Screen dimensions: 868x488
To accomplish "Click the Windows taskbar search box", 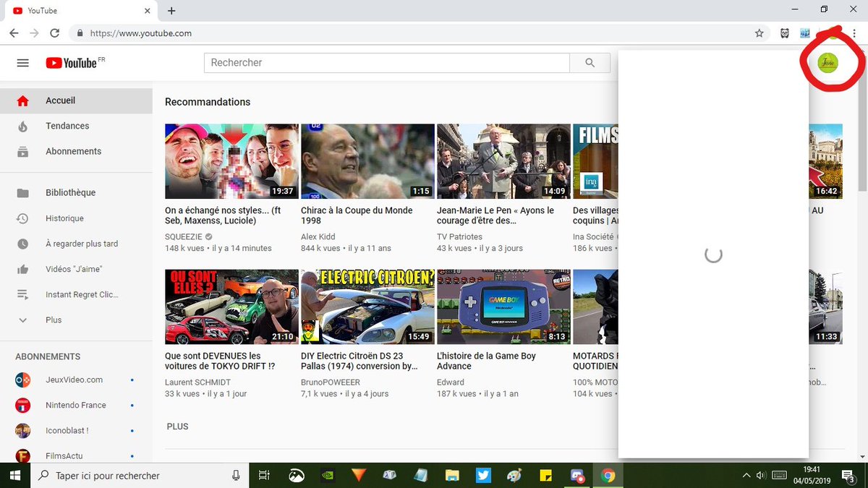I will [140, 475].
